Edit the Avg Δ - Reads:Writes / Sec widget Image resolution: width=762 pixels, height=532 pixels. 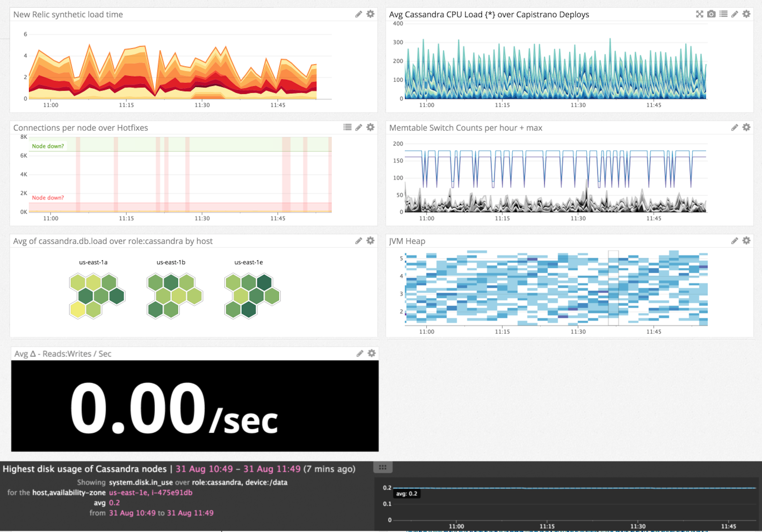[x=360, y=353]
